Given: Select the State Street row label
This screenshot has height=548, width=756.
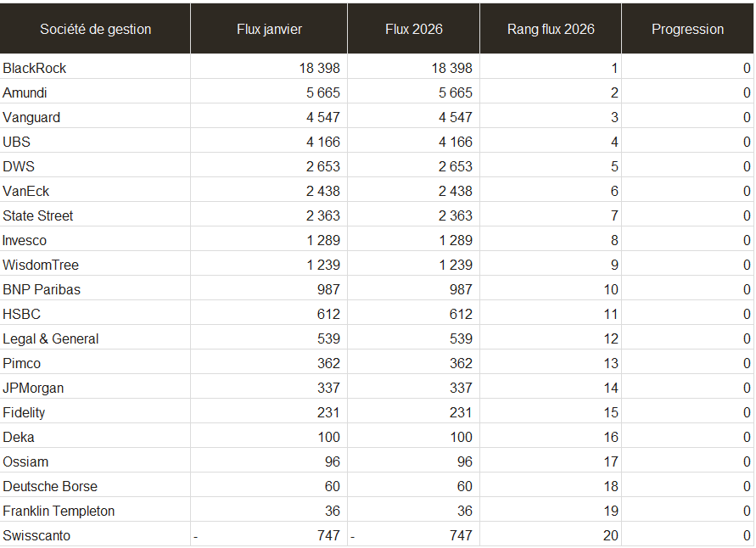Looking at the screenshot, I should pyautogui.click(x=38, y=215).
